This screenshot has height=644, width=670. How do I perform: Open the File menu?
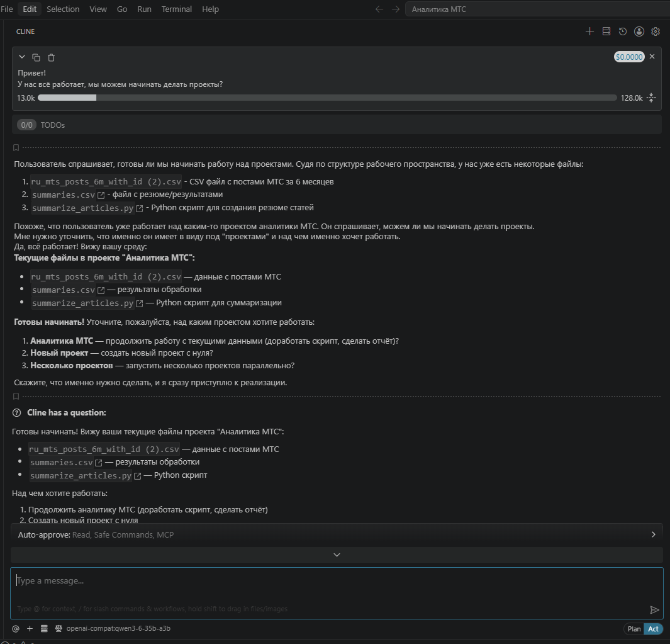click(x=7, y=9)
